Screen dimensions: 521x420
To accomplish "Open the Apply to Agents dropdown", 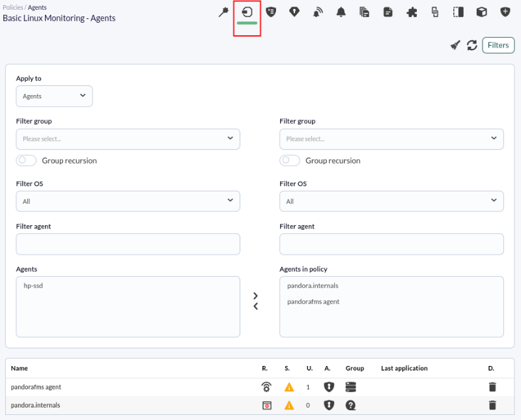I will click(54, 96).
